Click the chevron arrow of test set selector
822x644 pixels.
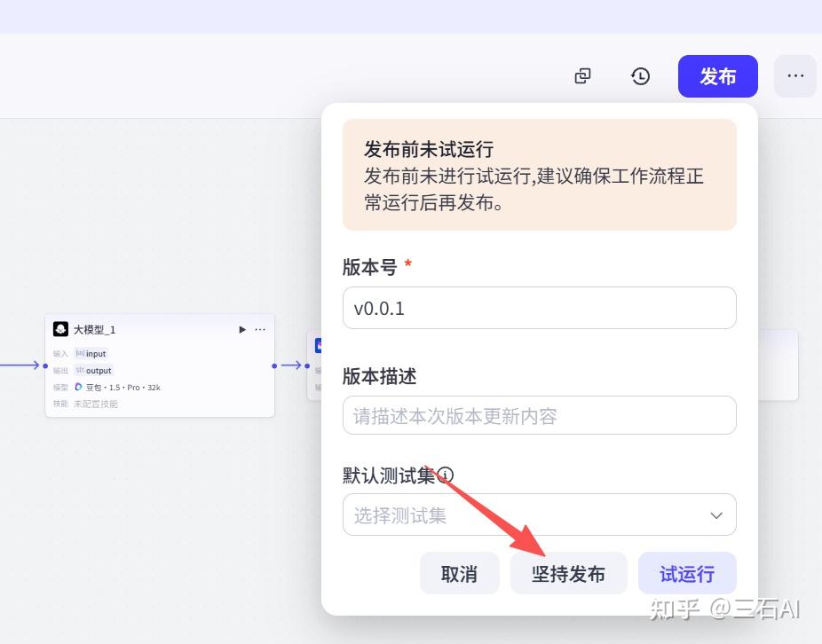[715, 515]
